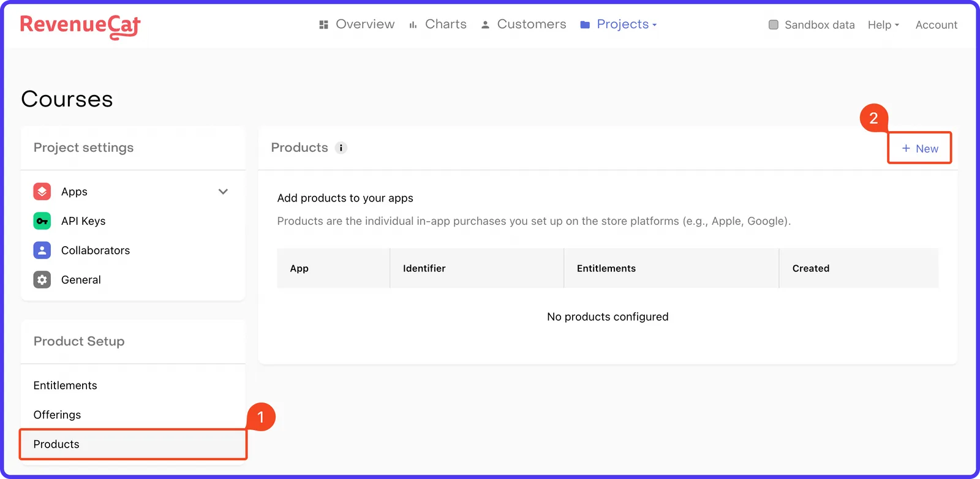The height and width of the screenshot is (479, 980).
Task: Expand the Apps chevron
Action: [223, 192]
